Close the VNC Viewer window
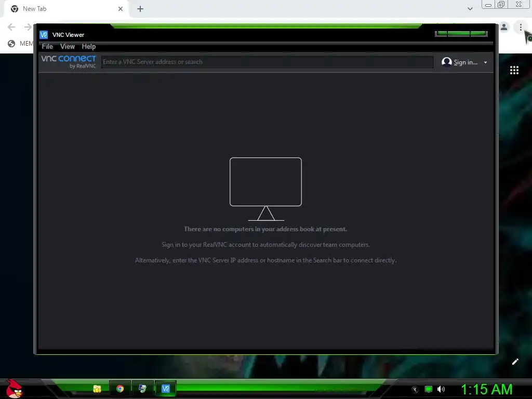Viewport: 532px width, 399px height. click(x=478, y=34)
